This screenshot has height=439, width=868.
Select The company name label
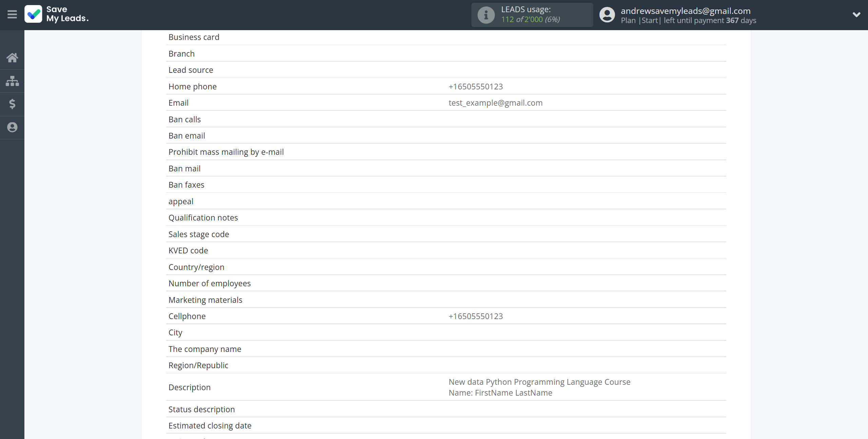(205, 349)
